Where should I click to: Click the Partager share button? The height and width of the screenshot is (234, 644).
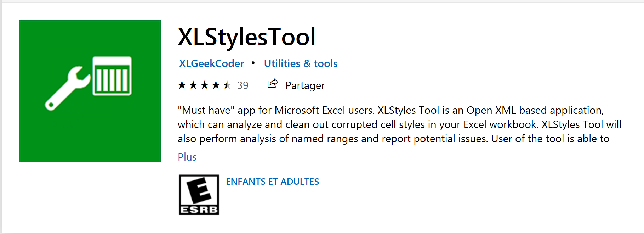[x=305, y=85]
